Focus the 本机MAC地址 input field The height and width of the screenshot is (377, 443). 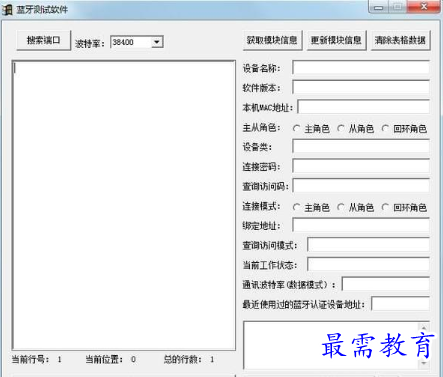363,107
